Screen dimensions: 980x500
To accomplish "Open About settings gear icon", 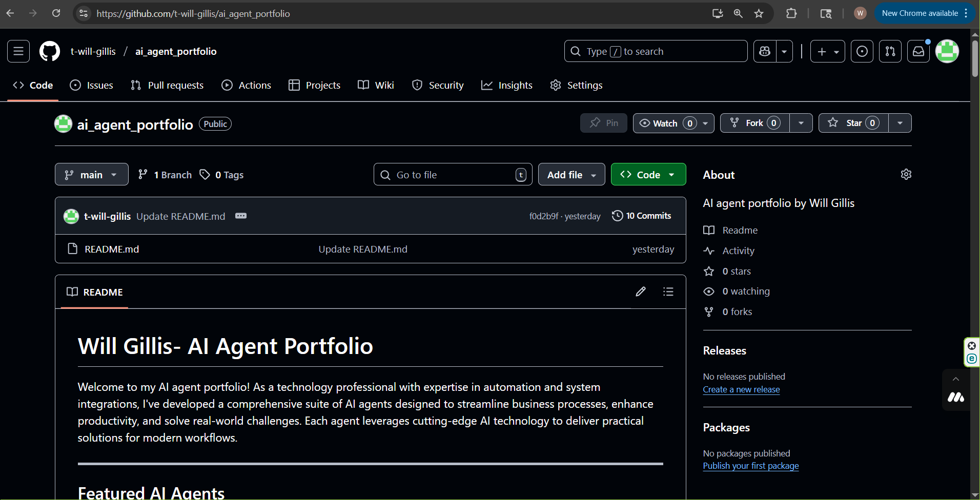I will point(906,175).
